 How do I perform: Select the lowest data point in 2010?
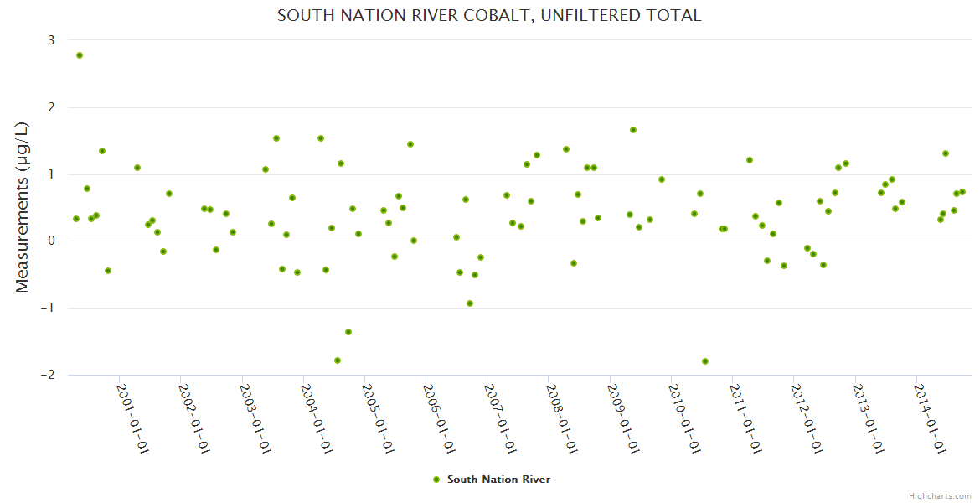point(705,361)
